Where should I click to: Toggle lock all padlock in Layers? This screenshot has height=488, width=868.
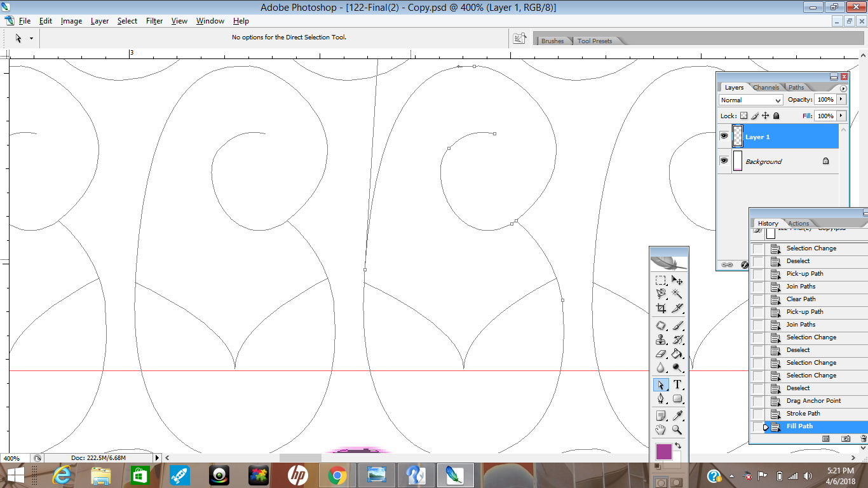tap(776, 116)
